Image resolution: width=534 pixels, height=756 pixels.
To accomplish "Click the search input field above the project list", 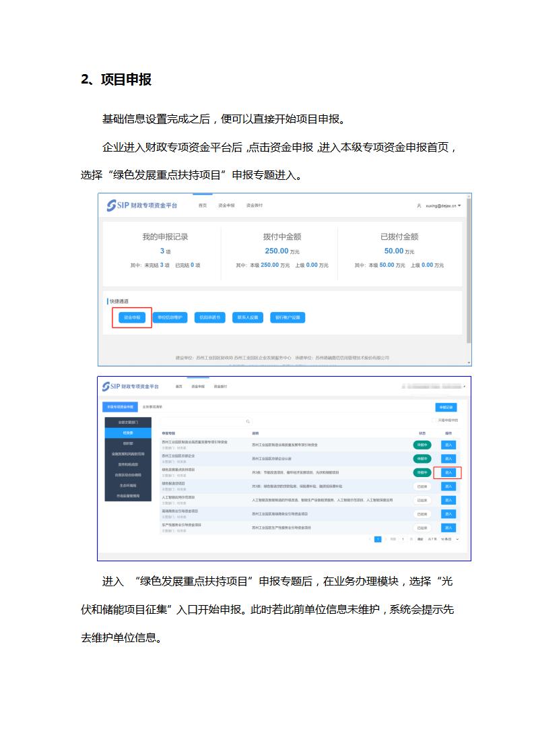I will 202,422.
